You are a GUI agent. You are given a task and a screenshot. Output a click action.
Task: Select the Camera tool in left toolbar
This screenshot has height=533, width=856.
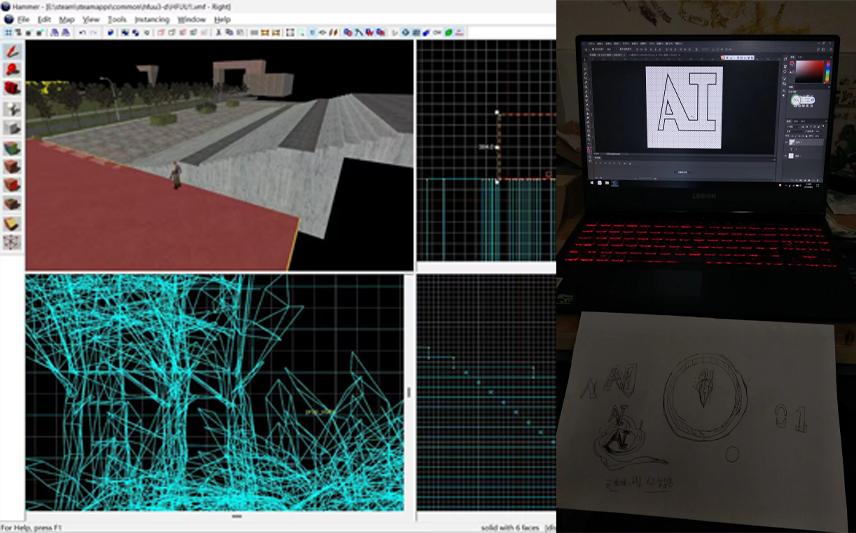point(13,89)
